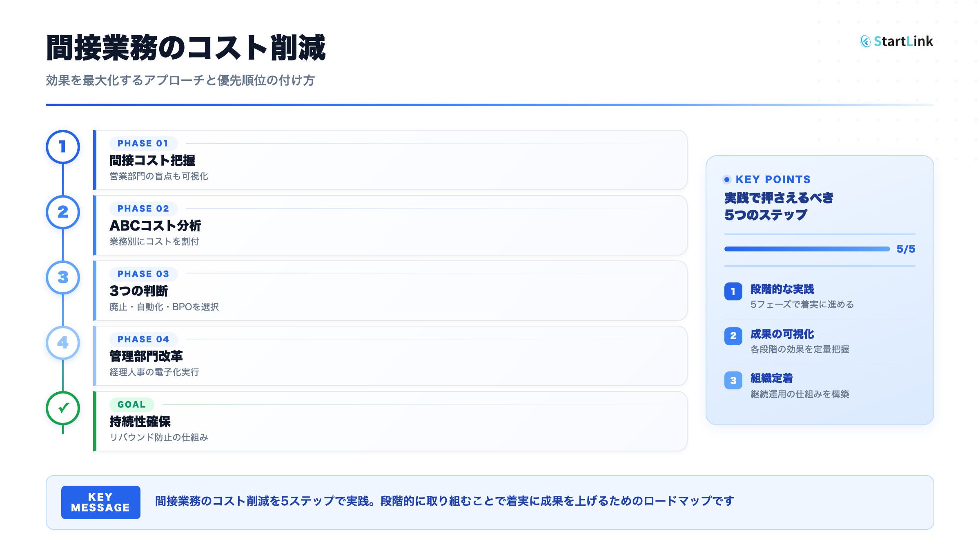
Task: Click the step 2 circle marker
Action: pyautogui.click(x=63, y=212)
